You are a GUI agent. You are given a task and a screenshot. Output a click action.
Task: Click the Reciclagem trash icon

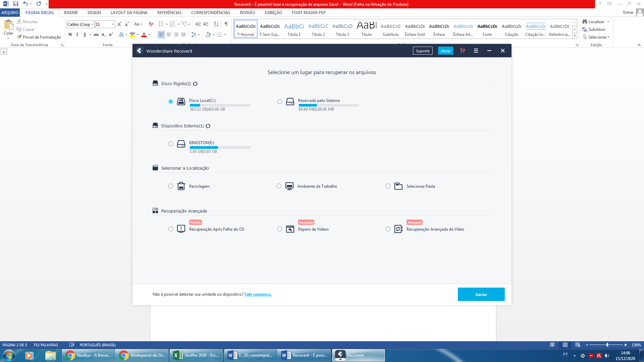click(181, 186)
